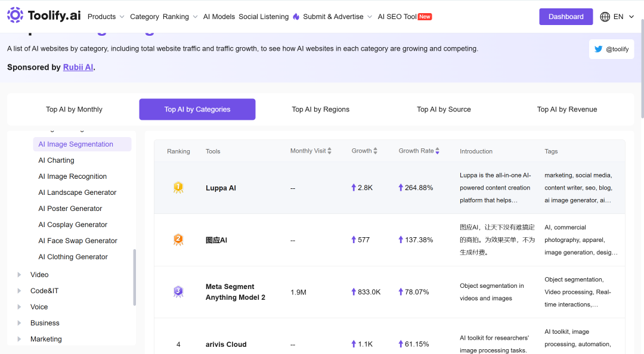The height and width of the screenshot is (354, 644).
Task: Open Meta Segment Anything Model 2
Action: click(x=236, y=292)
